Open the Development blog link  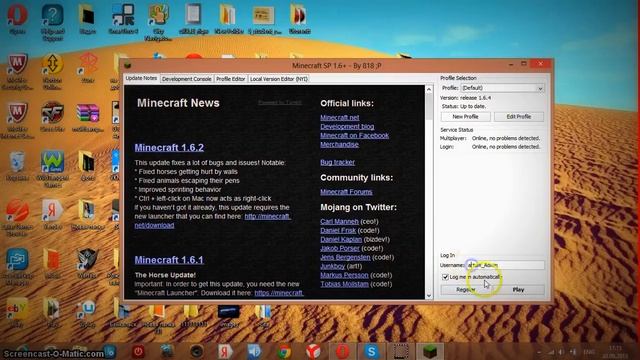pyautogui.click(x=347, y=127)
